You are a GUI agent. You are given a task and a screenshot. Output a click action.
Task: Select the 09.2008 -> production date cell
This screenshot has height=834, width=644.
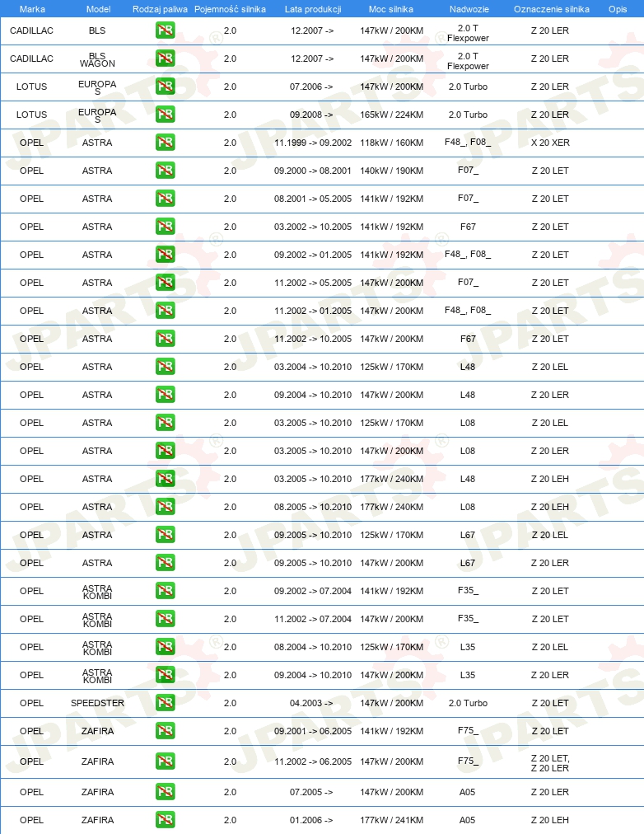(x=311, y=115)
